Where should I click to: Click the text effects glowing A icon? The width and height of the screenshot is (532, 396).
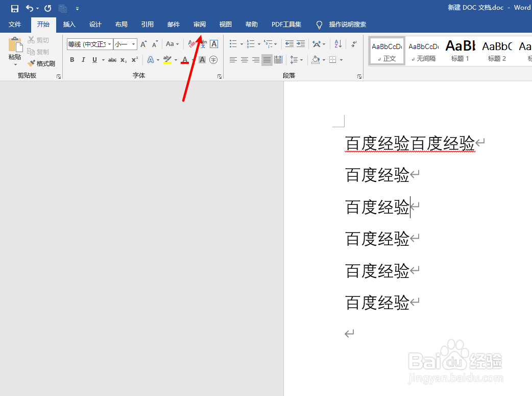tap(150, 60)
